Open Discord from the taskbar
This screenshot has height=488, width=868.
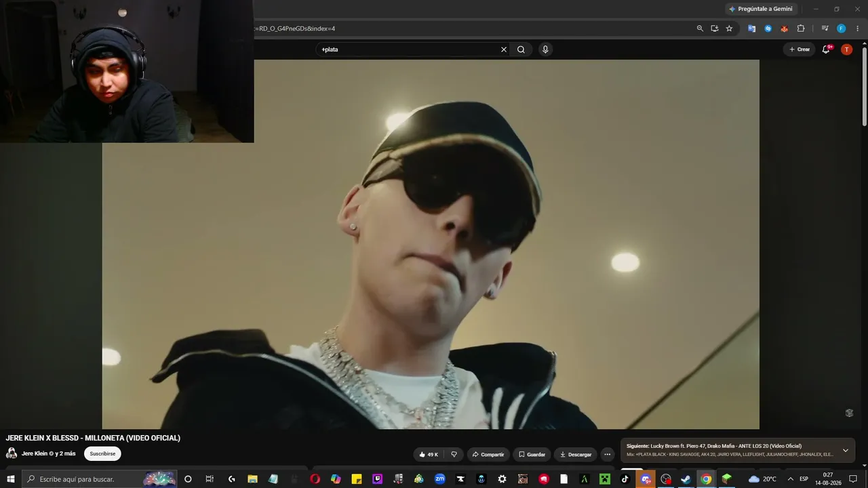tap(646, 479)
